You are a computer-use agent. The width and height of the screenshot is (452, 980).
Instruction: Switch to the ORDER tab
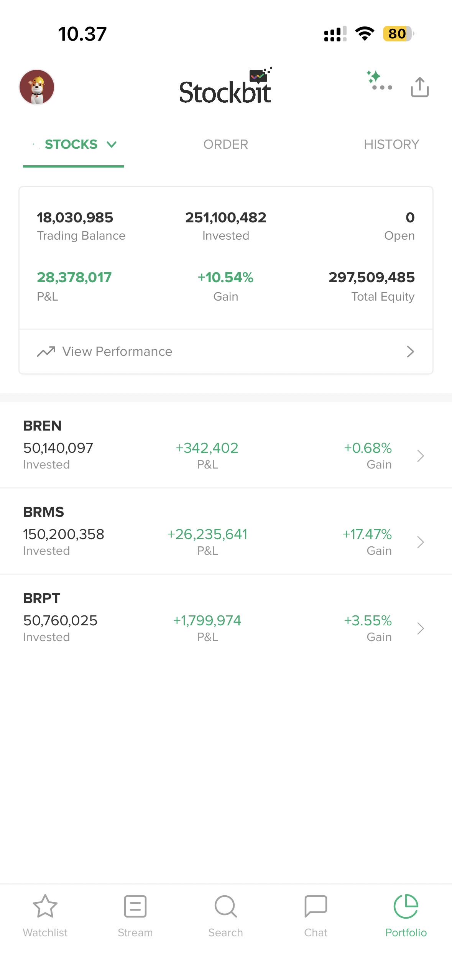(x=225, y=145)
